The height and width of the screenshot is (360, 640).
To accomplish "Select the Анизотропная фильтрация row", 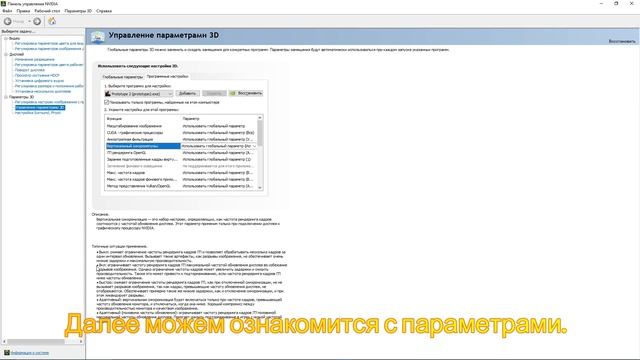I will coord(182,139).
